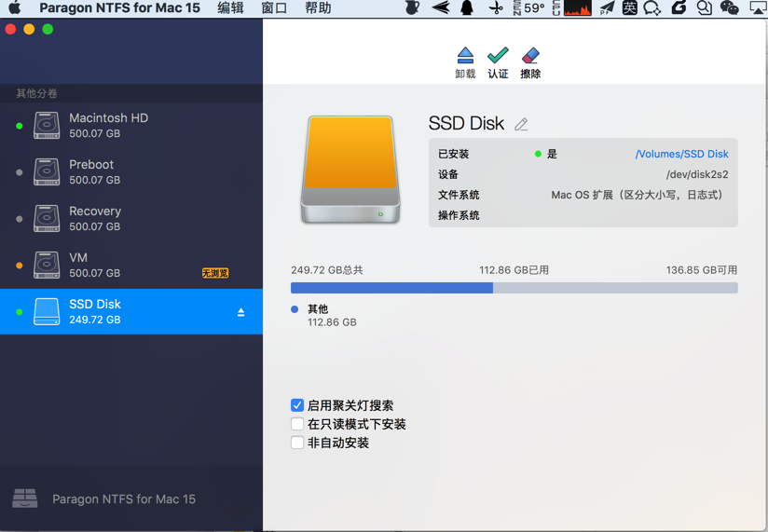Uncheck 启用聚关灯搜索 checkbox
The width and height of the screenshot is (768, 532).
(297, 405)
